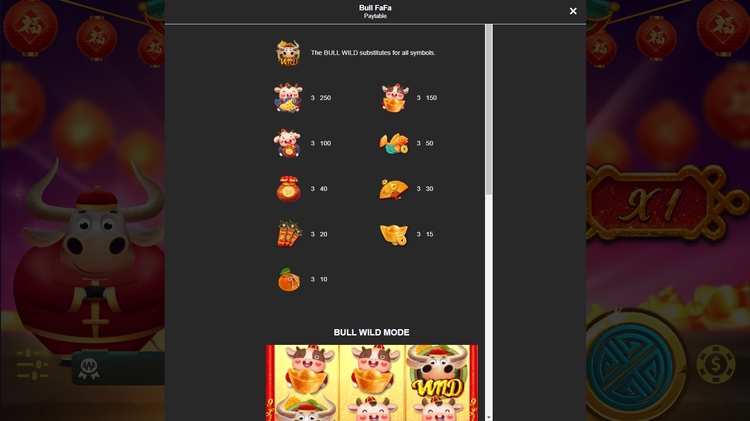Viewport: 750px width, 421px height.
Task: Click the bull with coin symbol paying 100
Action: (x=287, y=143)
